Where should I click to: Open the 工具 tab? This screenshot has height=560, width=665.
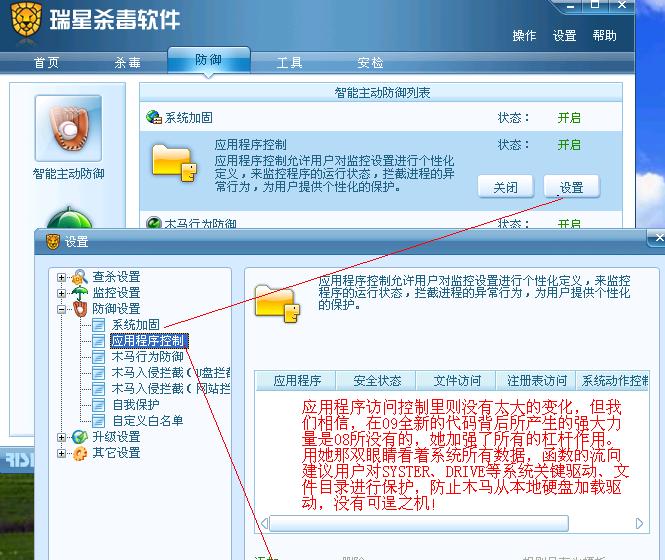(x=290, y=63)
